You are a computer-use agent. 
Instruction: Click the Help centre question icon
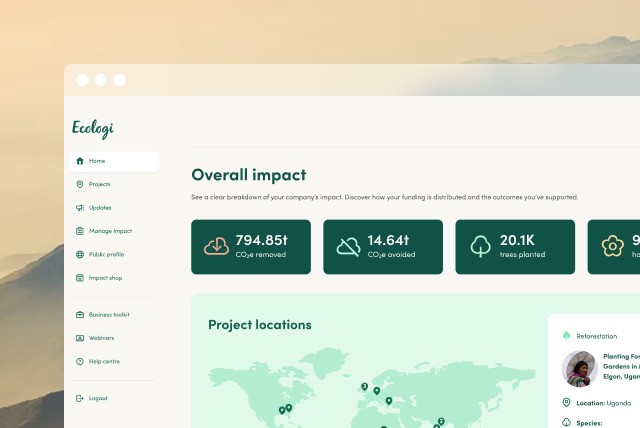(x=80, y=361)
